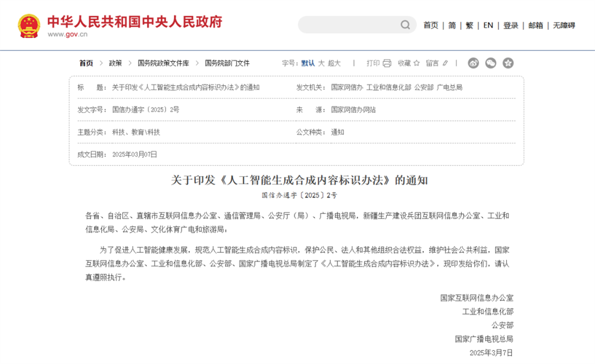Open 国务院政策文件库 breadcrumb link
The image size is (595, 364).
point(163,63)
